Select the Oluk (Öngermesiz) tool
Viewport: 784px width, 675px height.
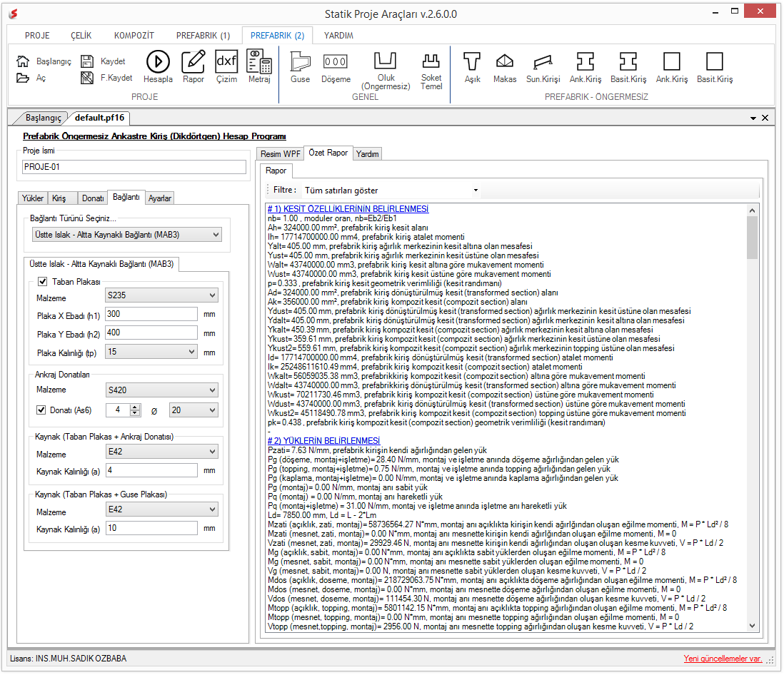[x=386, y=71]
